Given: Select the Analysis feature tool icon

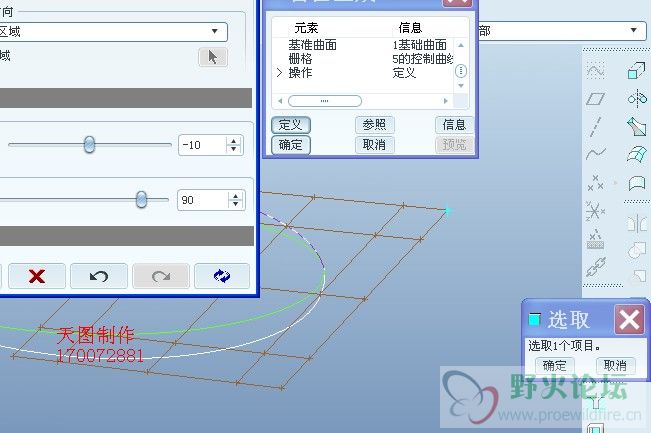Looking at the screenshot, I should [x=595, y=239].
